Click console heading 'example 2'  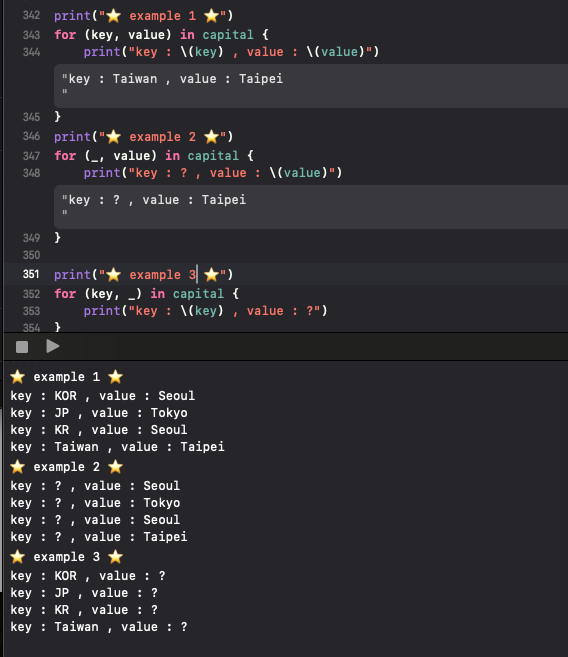[x=67, y=467]
